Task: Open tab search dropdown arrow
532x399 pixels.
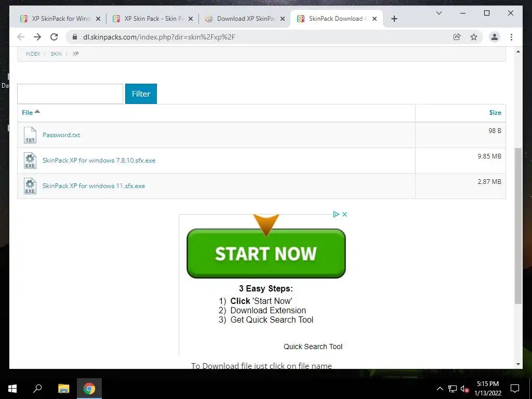Action: (438, 13)
